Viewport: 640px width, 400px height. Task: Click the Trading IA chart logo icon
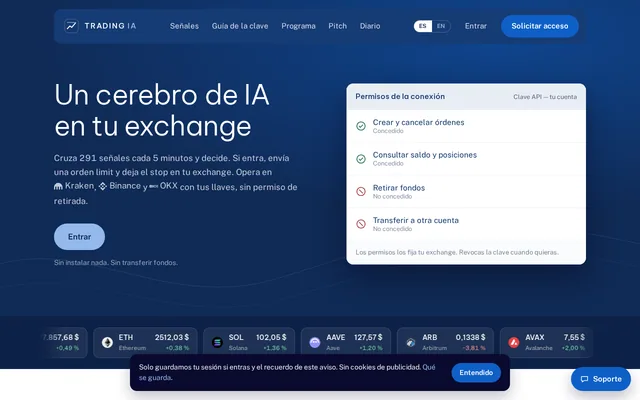point(71,26)
